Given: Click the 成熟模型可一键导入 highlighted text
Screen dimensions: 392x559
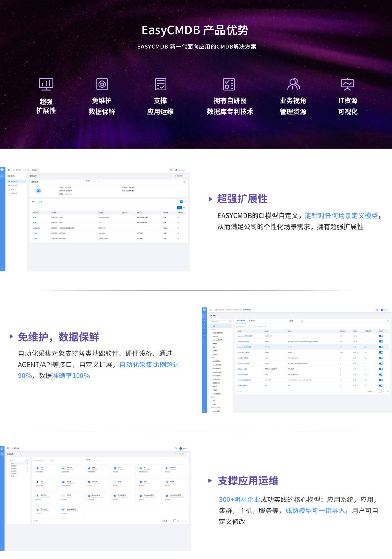Looking at the screenshot, I should [x=315, y=511].
